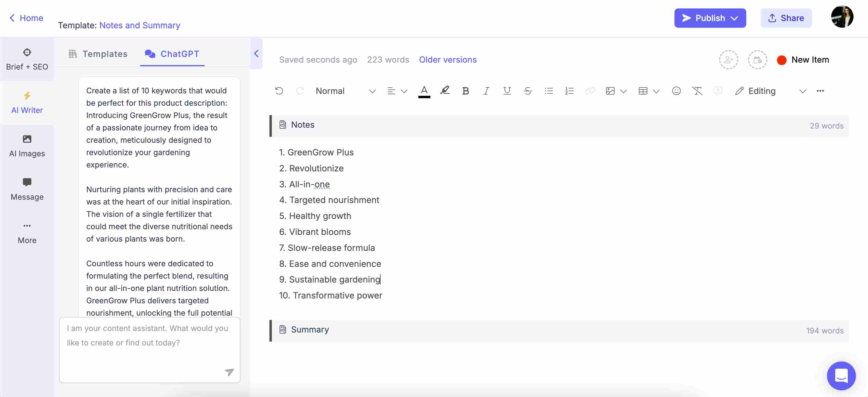Click the Publish button

coord(710,18)
